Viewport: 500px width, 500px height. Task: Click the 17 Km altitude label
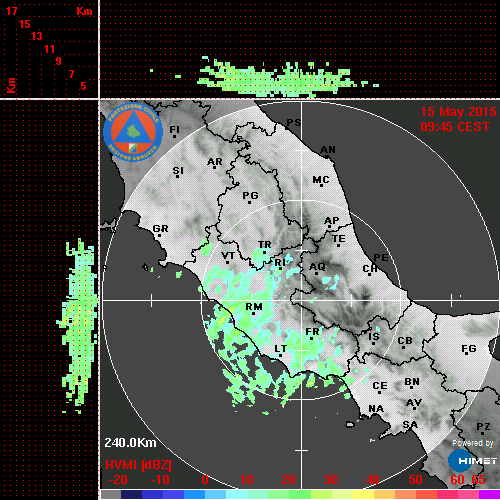pos(11,11)
